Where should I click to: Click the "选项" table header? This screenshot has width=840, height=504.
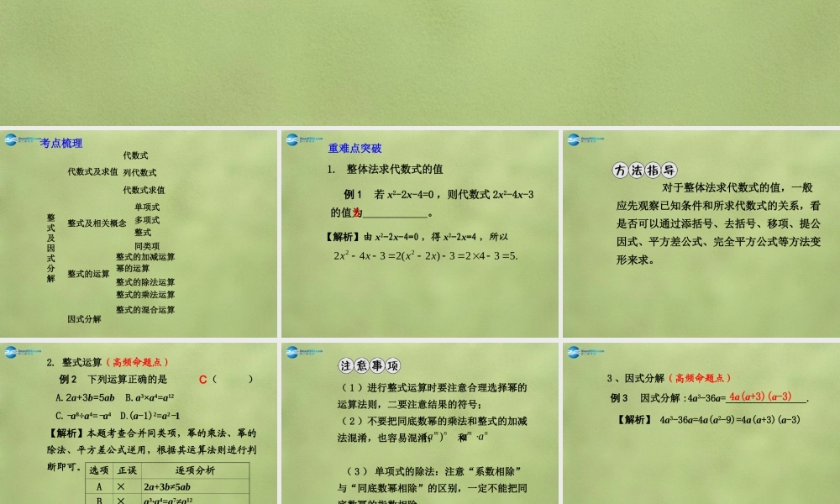click(x=99, y=470)
